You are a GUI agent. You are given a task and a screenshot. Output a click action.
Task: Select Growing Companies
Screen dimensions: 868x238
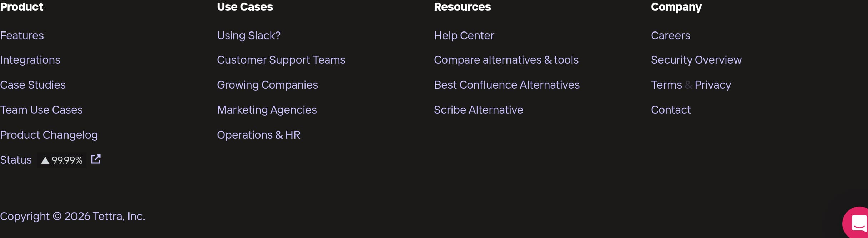pyautogui.click(x=268, y=85)
